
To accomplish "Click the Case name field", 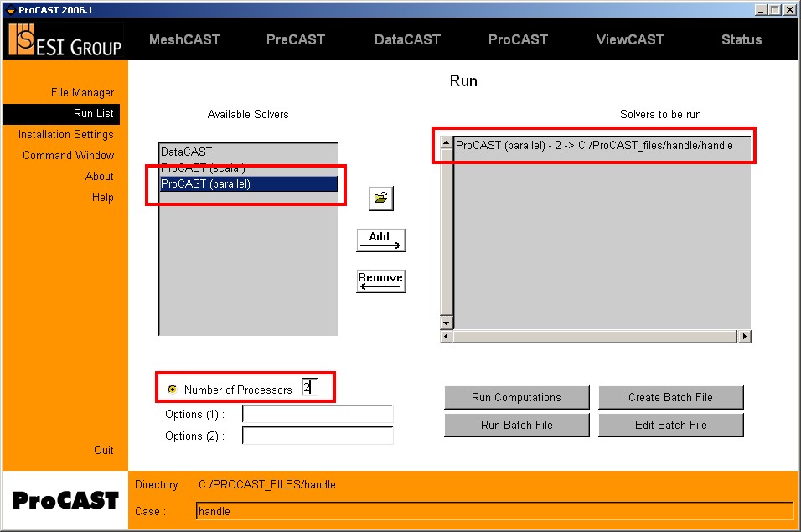I will (494, 511).
